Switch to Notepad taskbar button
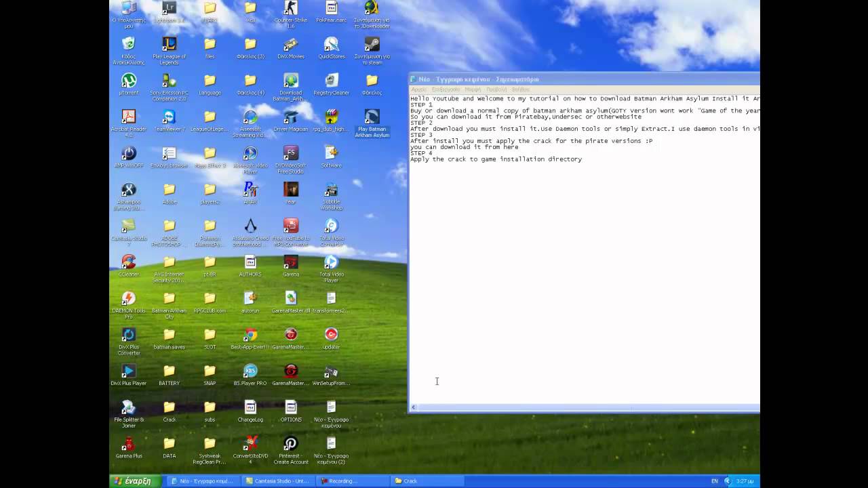The image size is (868, 488). click(x=203, y=481)
